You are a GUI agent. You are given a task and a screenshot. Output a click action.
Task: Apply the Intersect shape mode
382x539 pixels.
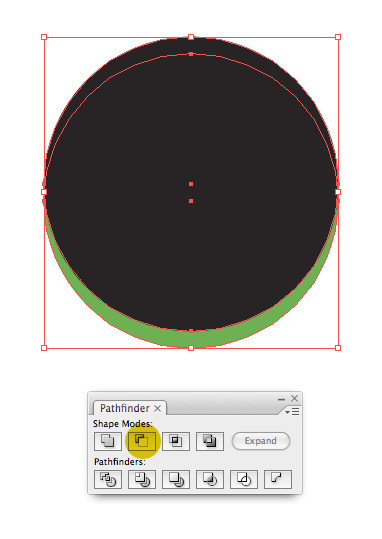tap(176, 441)
